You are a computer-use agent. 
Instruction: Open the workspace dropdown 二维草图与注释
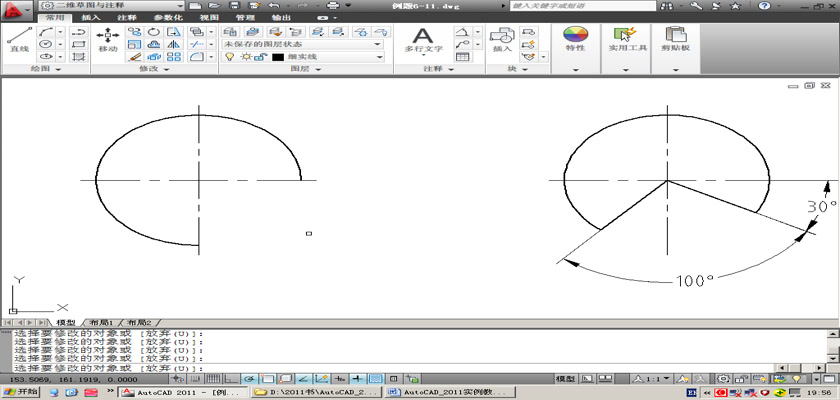click(x=112, y=5)
